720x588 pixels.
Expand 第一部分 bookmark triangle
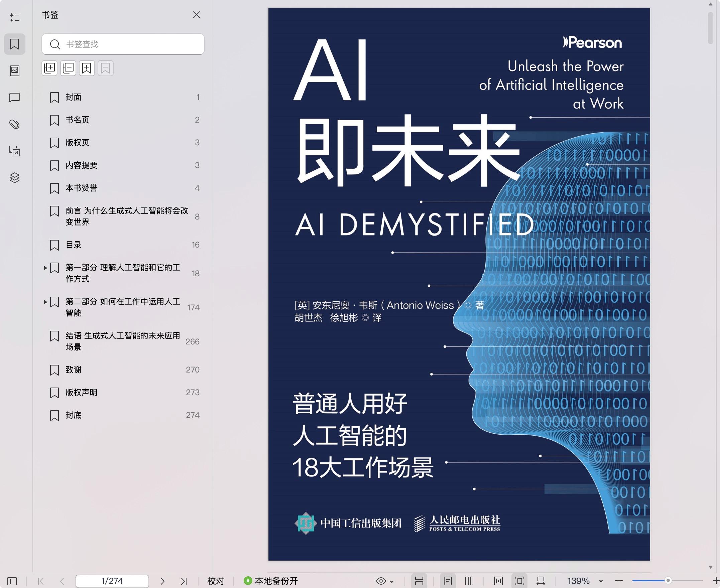[45, 268]
